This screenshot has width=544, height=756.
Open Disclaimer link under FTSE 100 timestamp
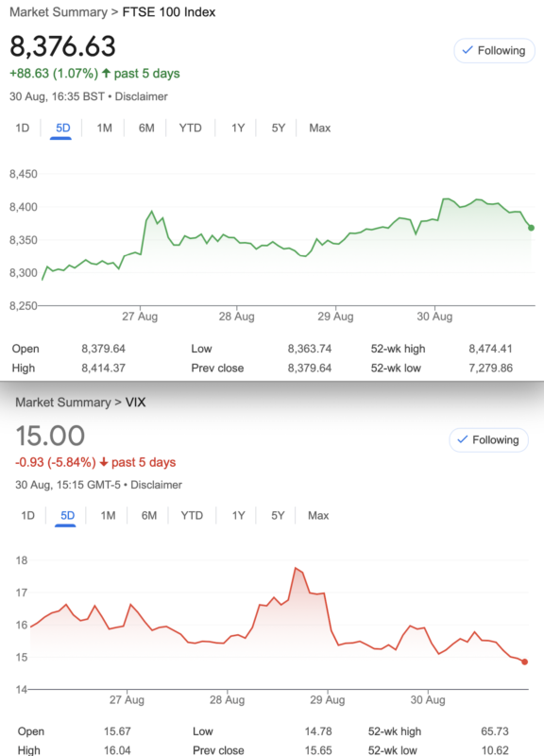click(141, 96)
